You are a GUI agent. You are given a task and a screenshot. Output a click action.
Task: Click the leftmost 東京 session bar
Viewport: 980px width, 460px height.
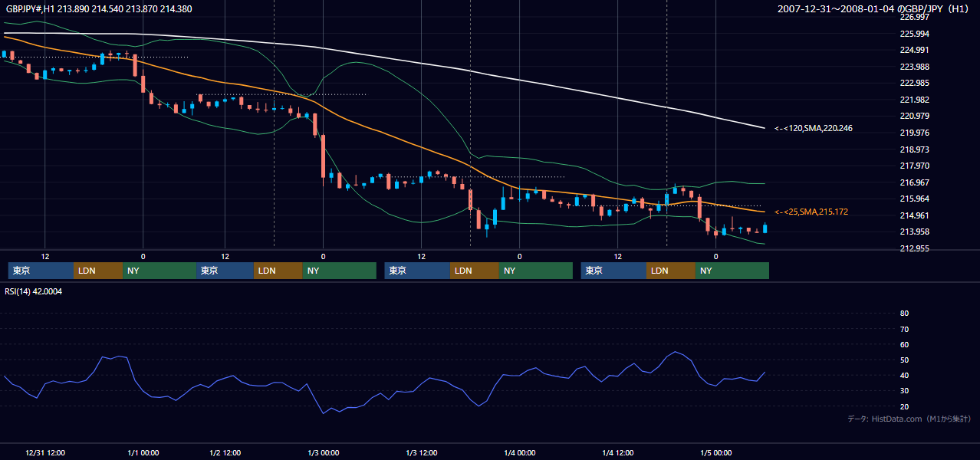coord(41,271)
